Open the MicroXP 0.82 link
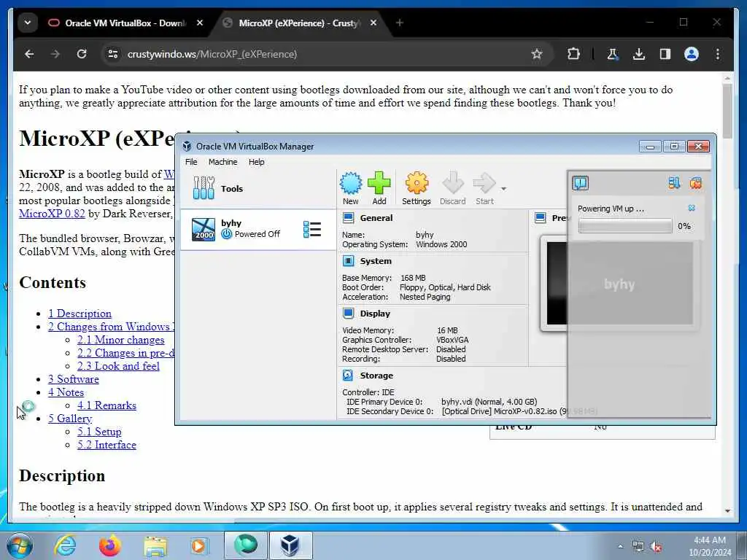The height and width of the screenshot is (560, 747). [52, 214]
